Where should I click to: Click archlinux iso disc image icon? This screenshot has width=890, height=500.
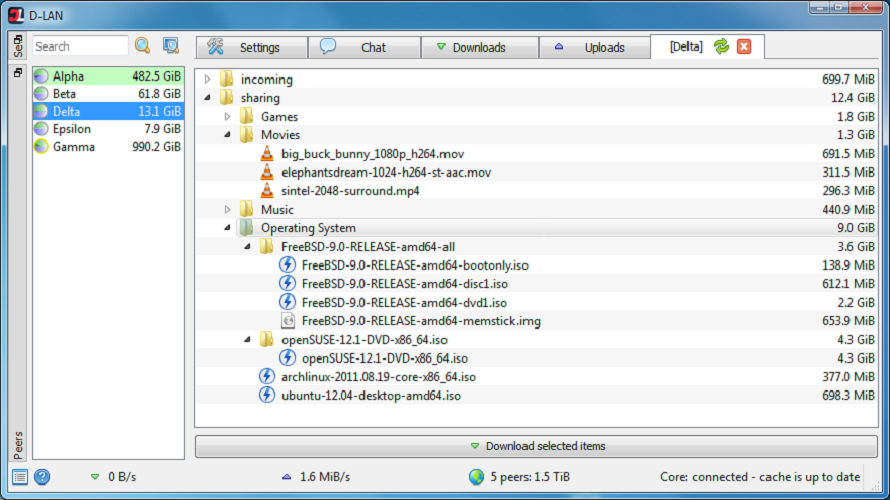coord(267,376)
